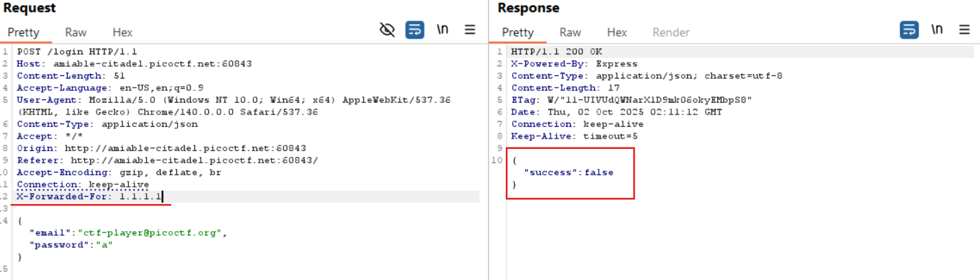
Task: Show non-printable characters (\n) in Response panel
Action: click(937, 30)
